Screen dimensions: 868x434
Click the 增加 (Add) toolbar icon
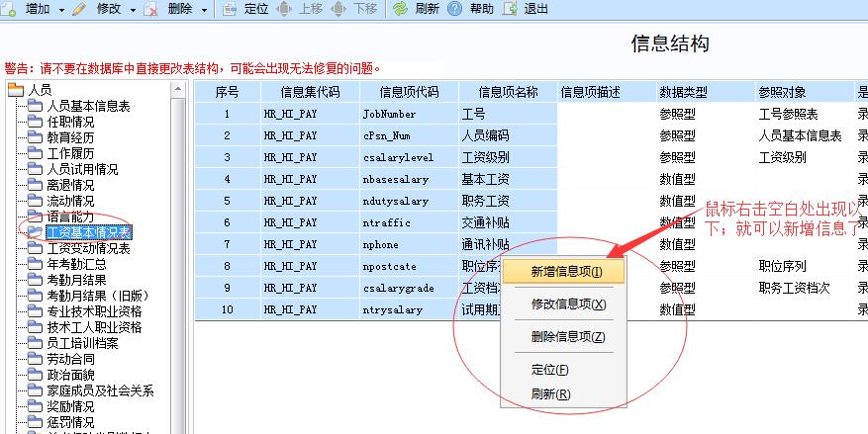coord(11,9)
